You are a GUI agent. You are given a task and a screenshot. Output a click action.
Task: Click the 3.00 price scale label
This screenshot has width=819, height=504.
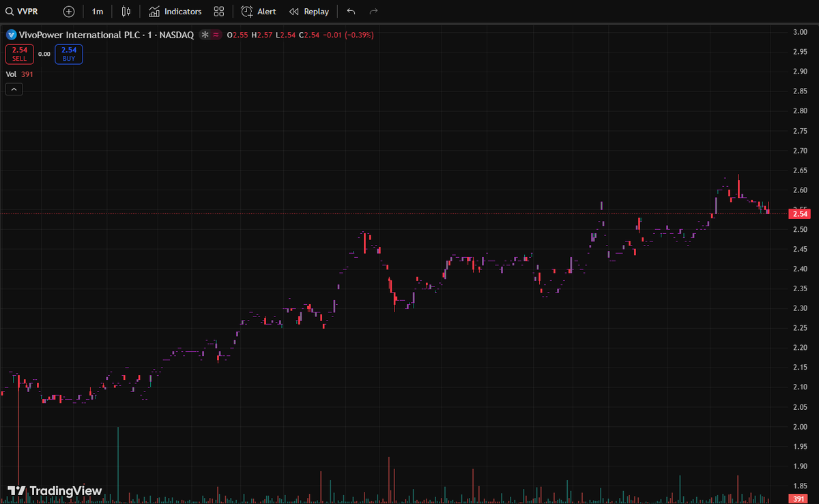pos(800,32)
